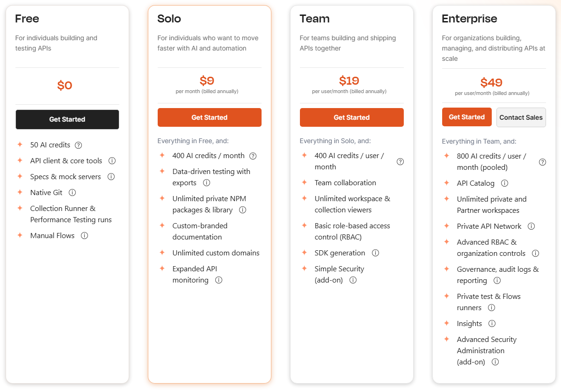Open info for Governance, audit logs & reporting

tap(497, 281)
